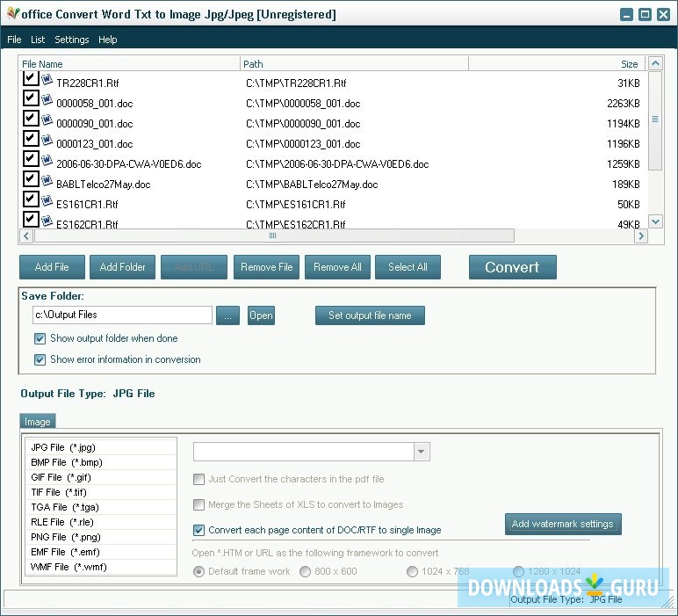Select WMF File (*.wmf) output format
The width and height of the screenshot is (678, 616).
point(101,567)
